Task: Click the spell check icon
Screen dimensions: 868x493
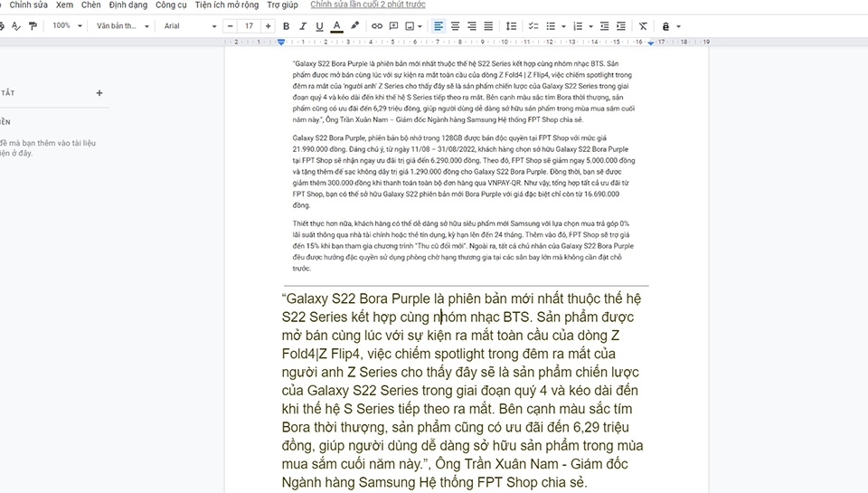Action: point(16,26)
